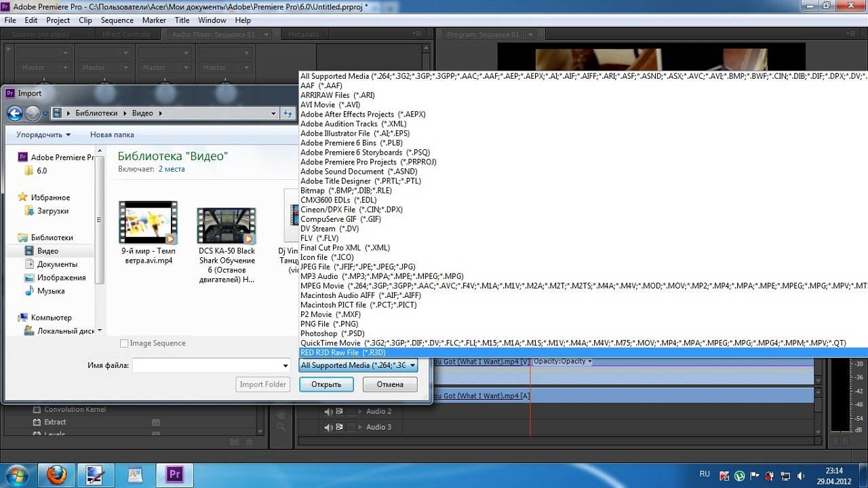
Task: Click the Открыть button
Action: coord(326,384)
